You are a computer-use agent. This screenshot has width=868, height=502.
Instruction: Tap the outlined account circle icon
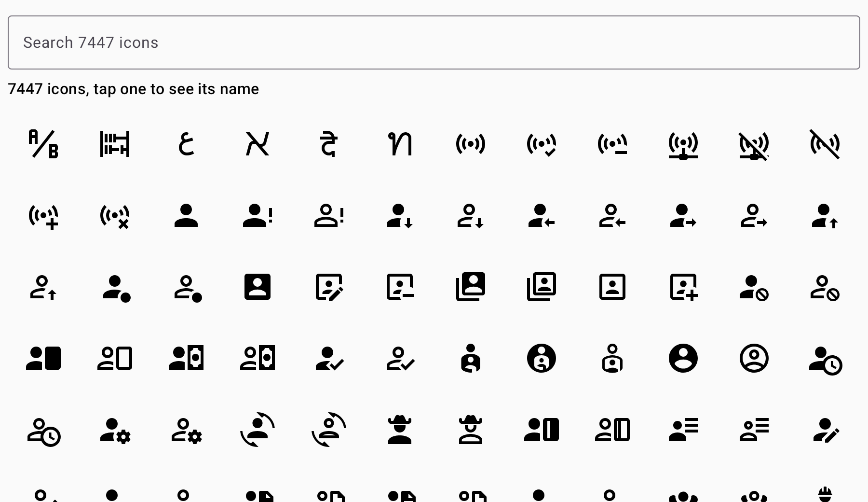tap(754, 358)
